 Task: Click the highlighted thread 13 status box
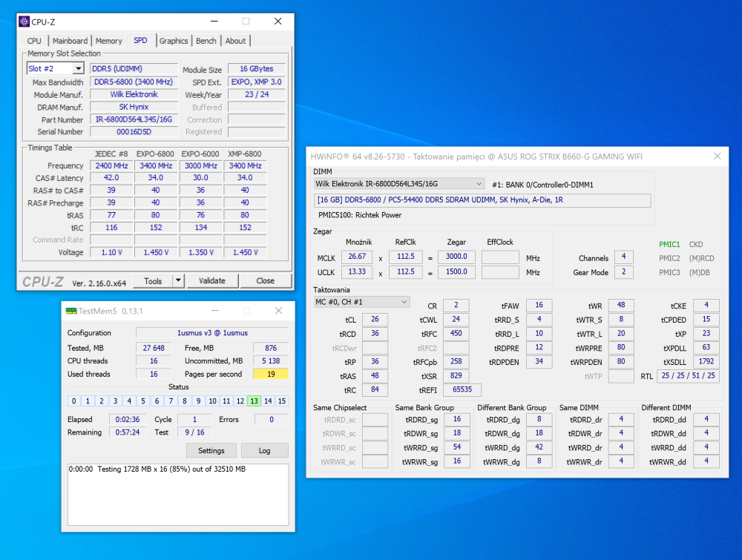click(x=254, y=401)
